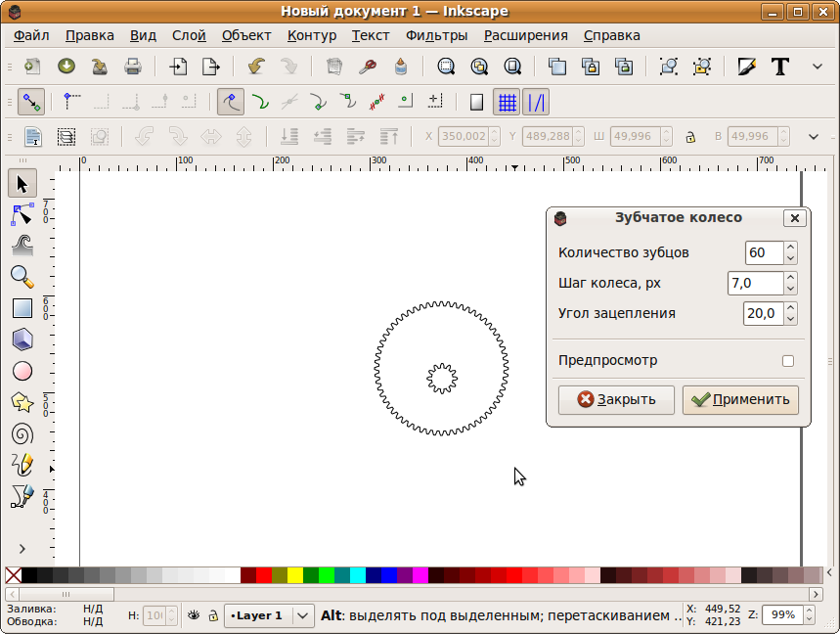Click the Количество зубцов input field
840x634 pixels.
pyautogui.click(x=765, y=252)
